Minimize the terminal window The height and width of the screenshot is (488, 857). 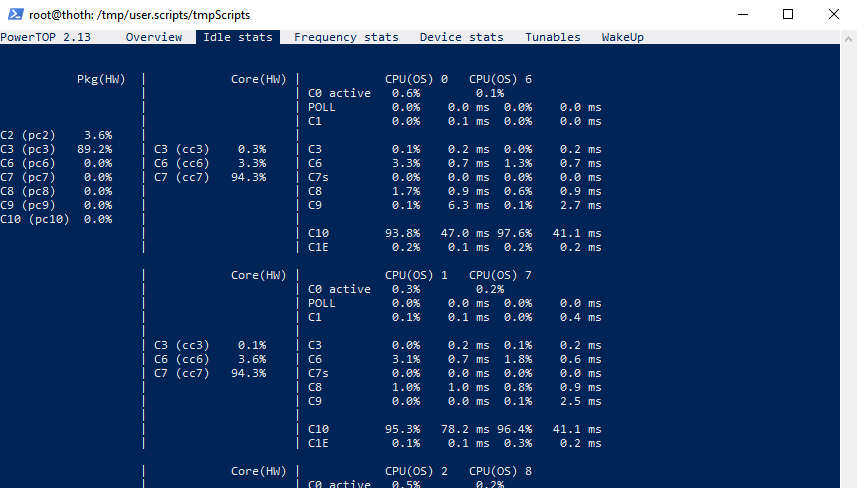pos(743,14)
